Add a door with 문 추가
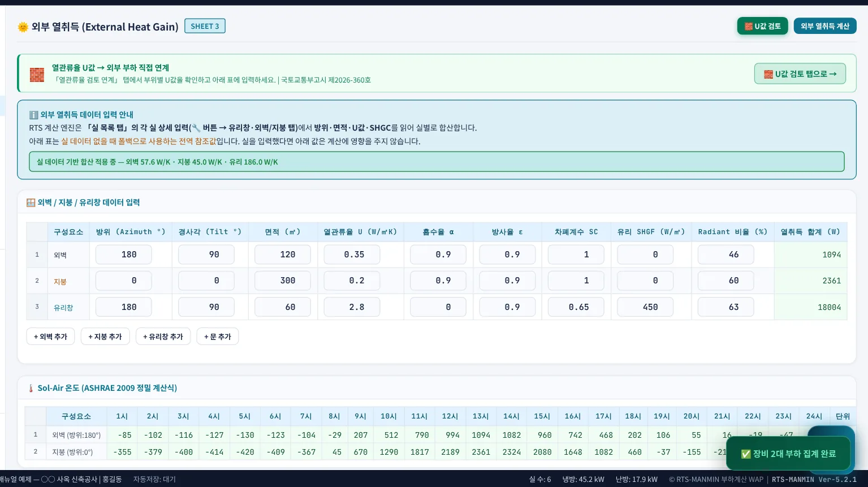Viewport: 868px width, 487px height. [218, 337]
